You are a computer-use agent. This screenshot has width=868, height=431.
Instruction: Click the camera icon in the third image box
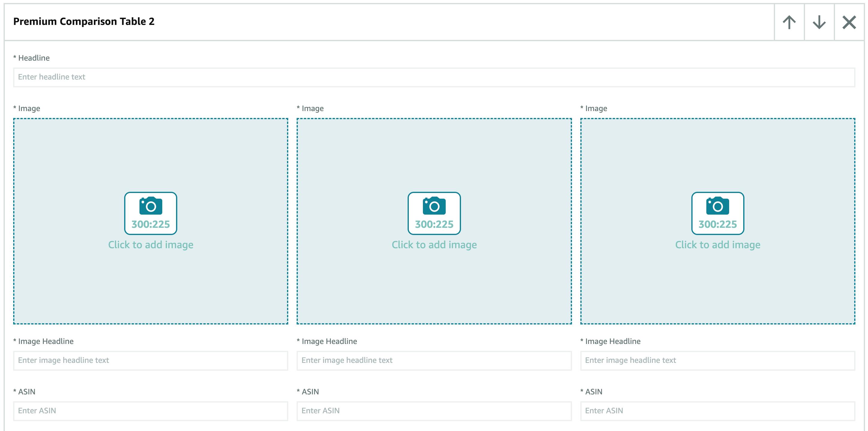(x=717, y=206)
